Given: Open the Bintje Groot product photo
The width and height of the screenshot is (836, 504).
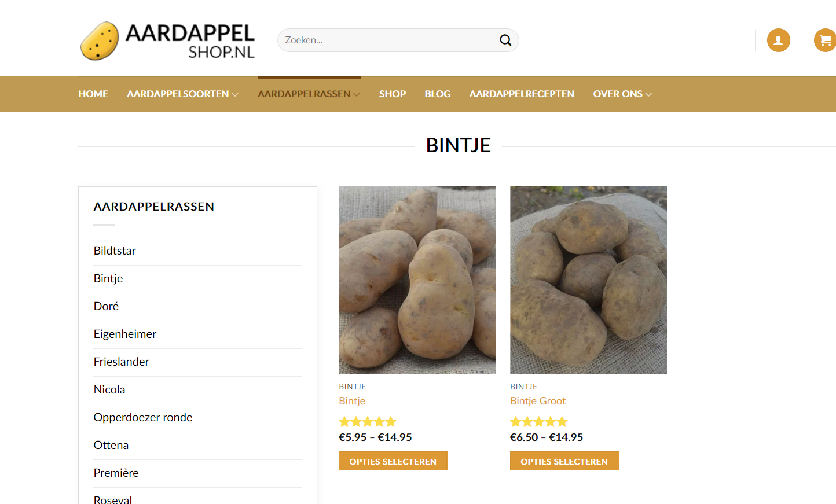Looking at the screenshot, I should point(588,280).
